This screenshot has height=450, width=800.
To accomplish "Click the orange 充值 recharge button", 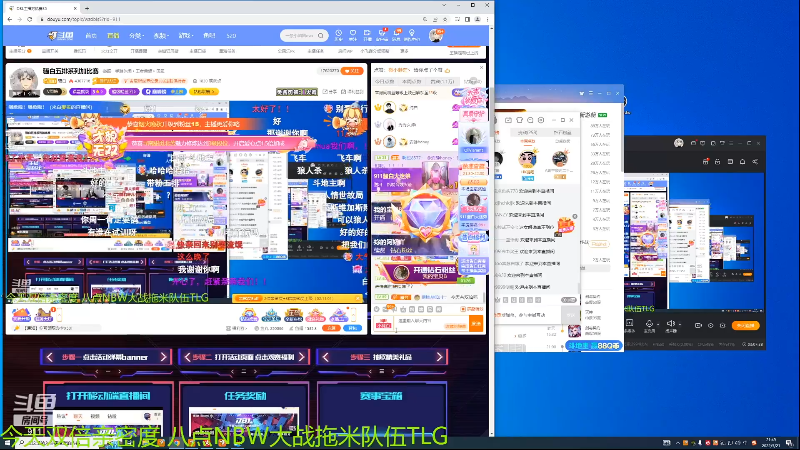I will point(332,328).
